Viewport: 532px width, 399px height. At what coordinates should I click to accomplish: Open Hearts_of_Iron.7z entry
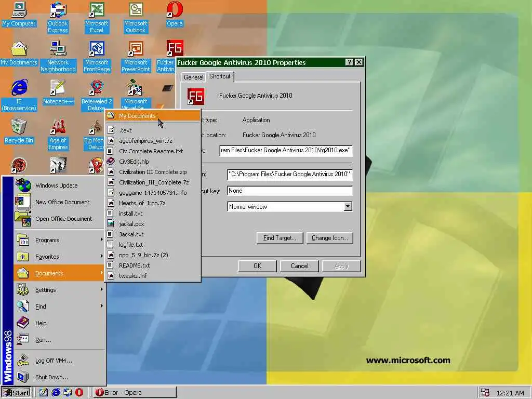(x=153, y=203)
